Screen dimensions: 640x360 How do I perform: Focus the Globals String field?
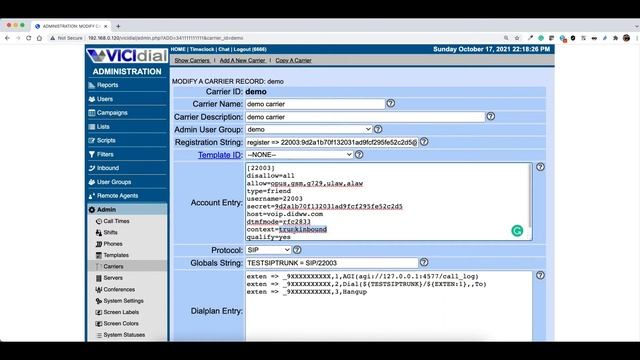click(332, 263)
